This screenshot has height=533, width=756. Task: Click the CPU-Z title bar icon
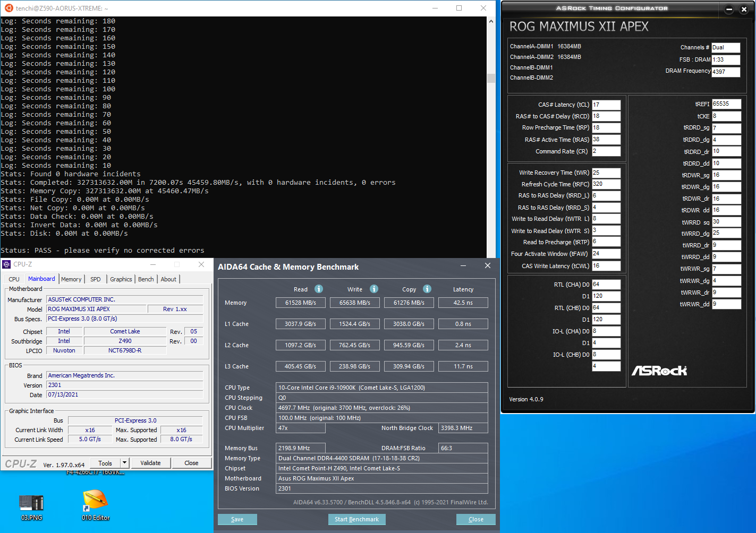coord(6,264)
